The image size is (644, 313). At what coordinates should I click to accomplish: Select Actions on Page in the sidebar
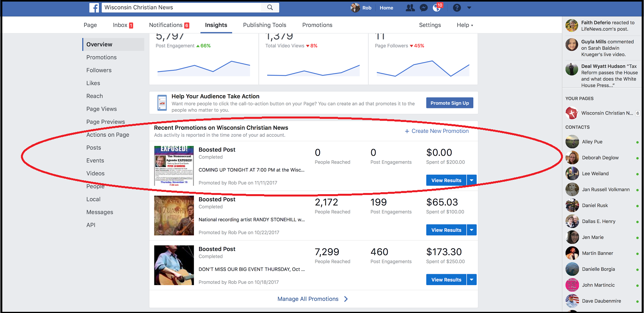click(x=108, y=135)
